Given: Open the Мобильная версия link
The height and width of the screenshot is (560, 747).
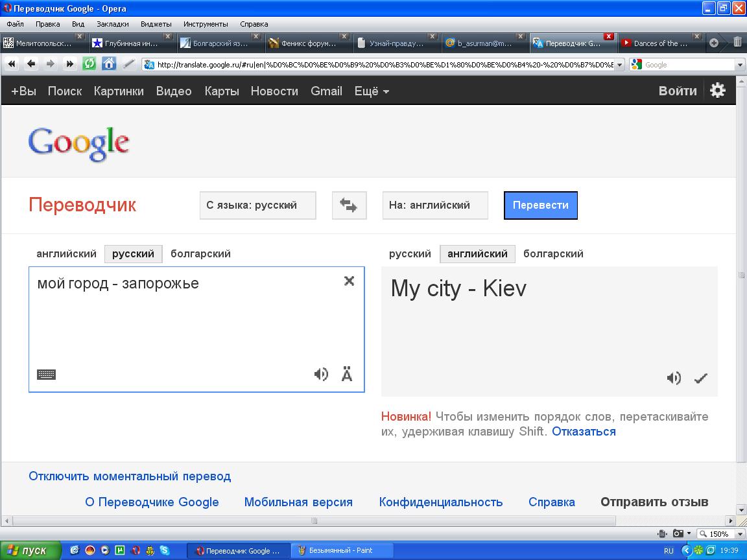Looking at the screenshot, I should coord(298,502).
